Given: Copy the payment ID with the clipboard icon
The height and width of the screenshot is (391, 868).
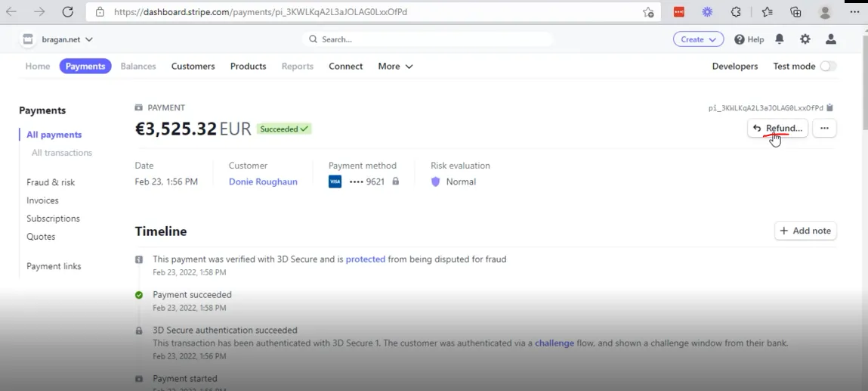Looking at the screenshot, I should click(829, 108).
